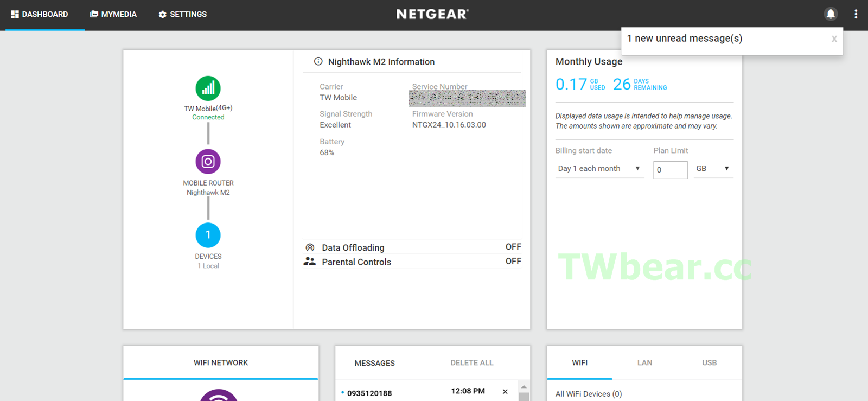Switch to the USB devices tab

click(709, 362)
